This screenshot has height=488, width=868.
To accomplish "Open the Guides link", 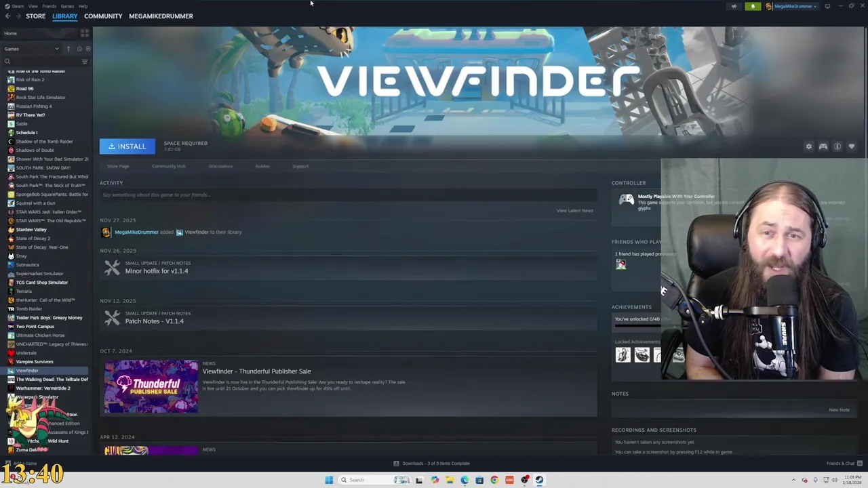I will tap(262, 166).
